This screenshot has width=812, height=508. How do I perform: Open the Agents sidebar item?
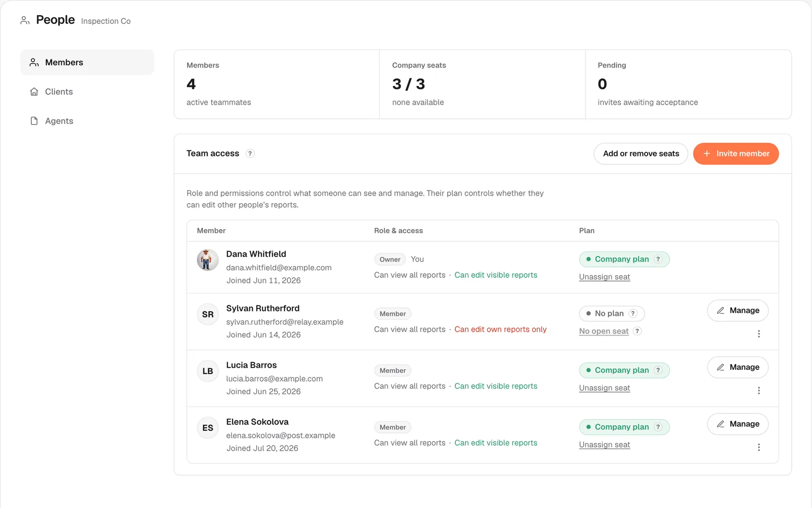pos(87,121)
